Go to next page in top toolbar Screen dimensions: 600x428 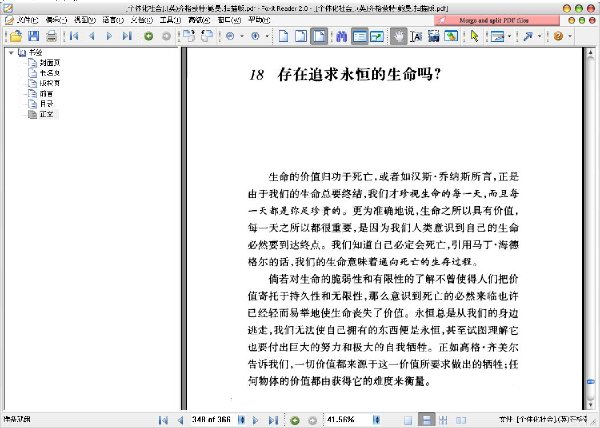[x=109, y=36]
